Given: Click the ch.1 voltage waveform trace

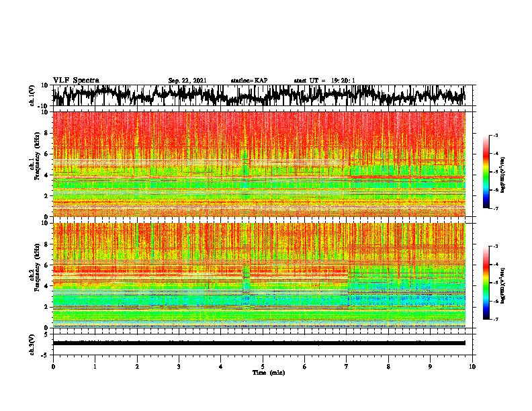Looking at the screenshot, I should (259, 95).
